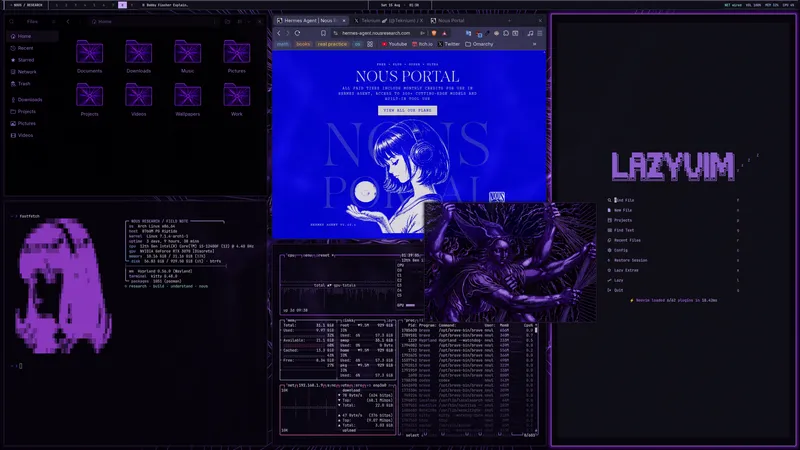Select Starred in the Files sidebar

tap(33, 60)
